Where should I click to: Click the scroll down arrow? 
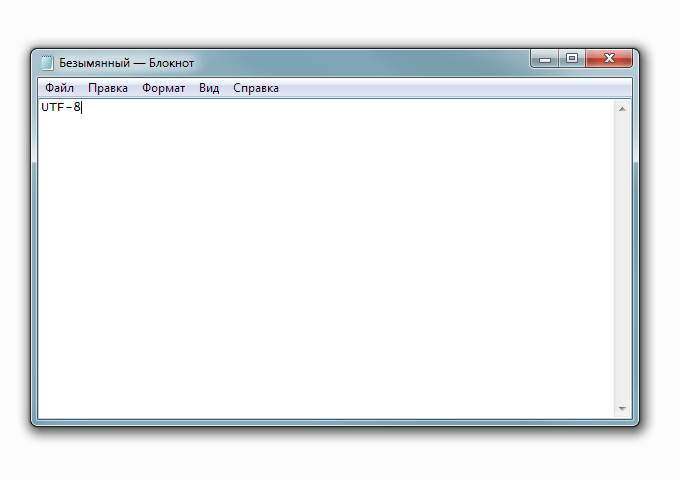[x=623, y=409]
